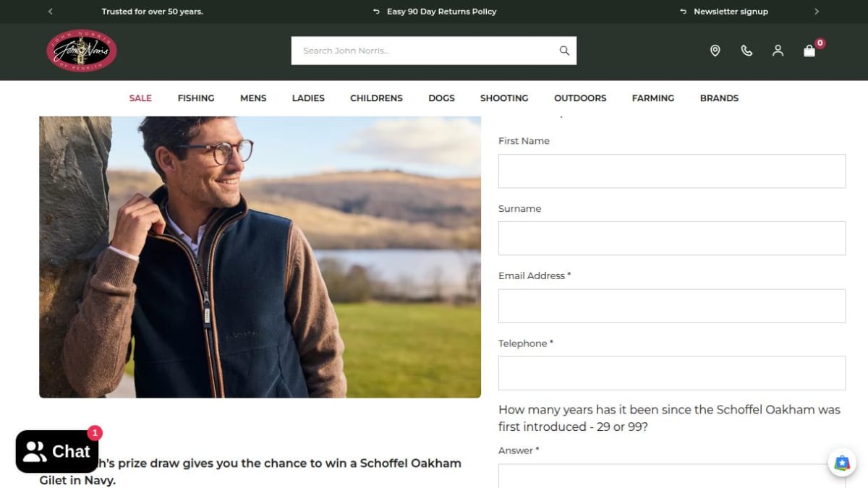This screenshot has height=488, width=868.
Task: Open Easy 90 Day Returns Policy link
Action: coord(441,12)
